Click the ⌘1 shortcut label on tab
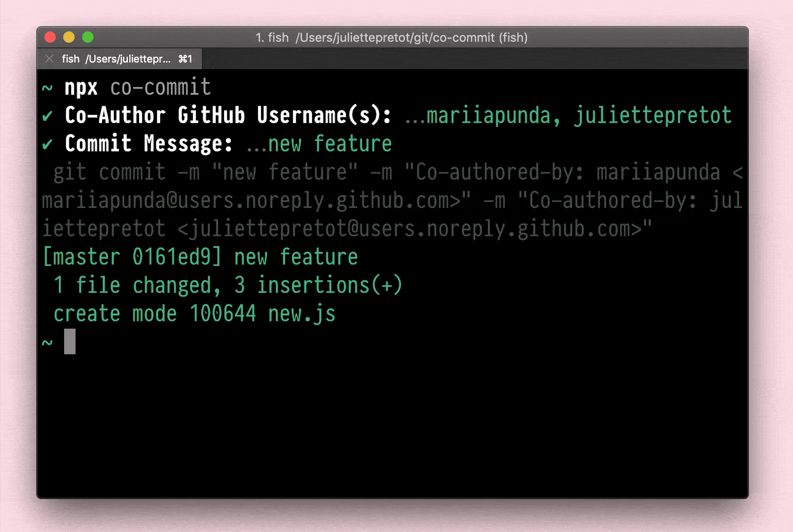This screenshot has width=793, height=532. 185,59
